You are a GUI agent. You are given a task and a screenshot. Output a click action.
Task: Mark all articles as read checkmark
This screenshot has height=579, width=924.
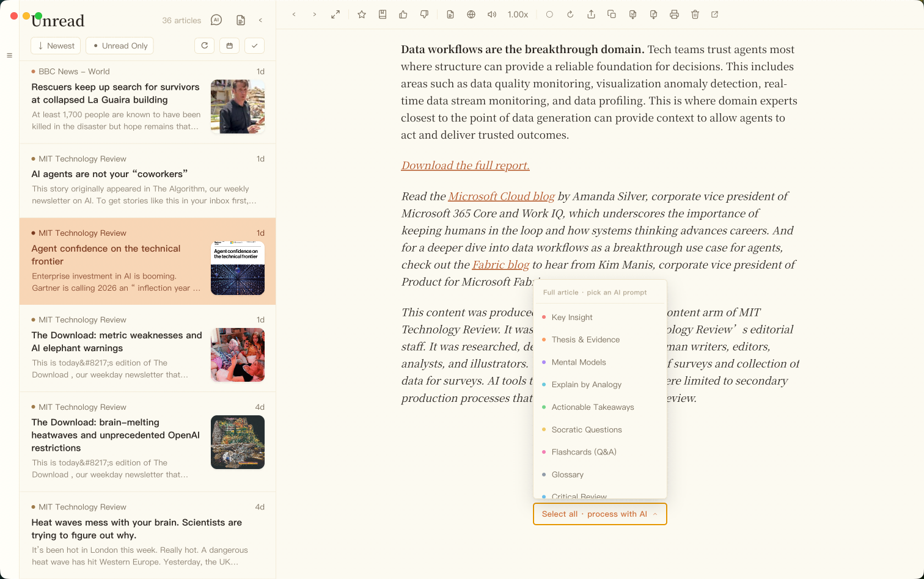pos(254,45)
